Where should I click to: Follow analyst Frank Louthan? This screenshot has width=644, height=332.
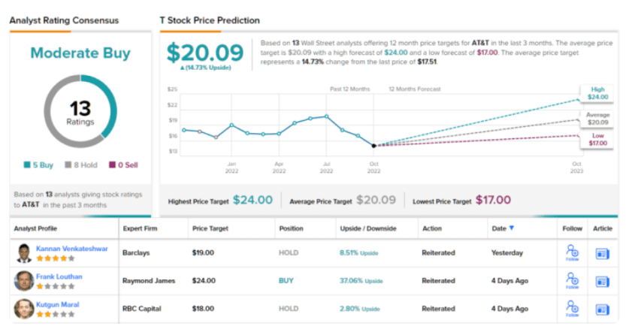572,281
